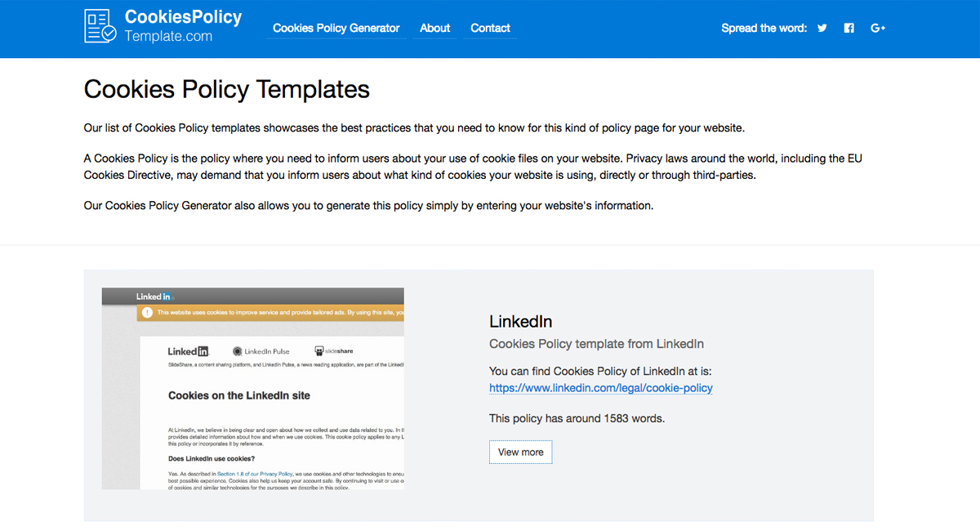This screenshot has height=531, width=980.
Task: Click the CookiesPolicy Template.com site title
Action: pos(183,26)
